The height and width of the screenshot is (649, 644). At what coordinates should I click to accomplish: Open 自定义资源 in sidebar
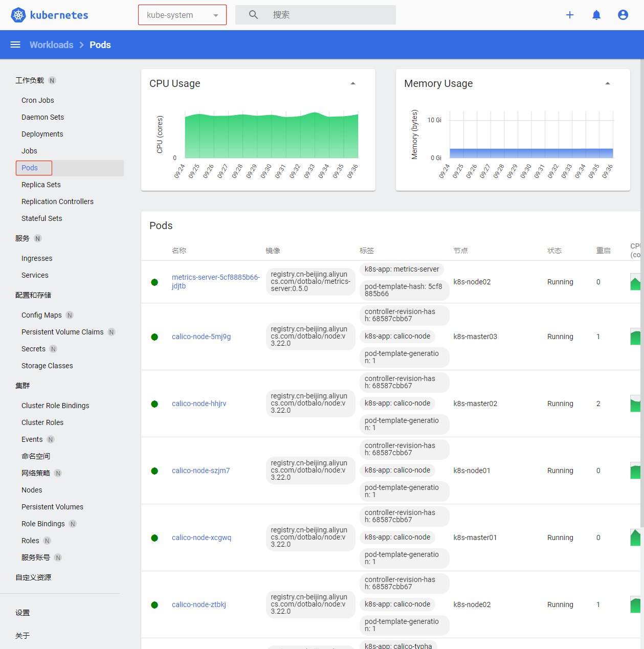[x=33, y=577]
